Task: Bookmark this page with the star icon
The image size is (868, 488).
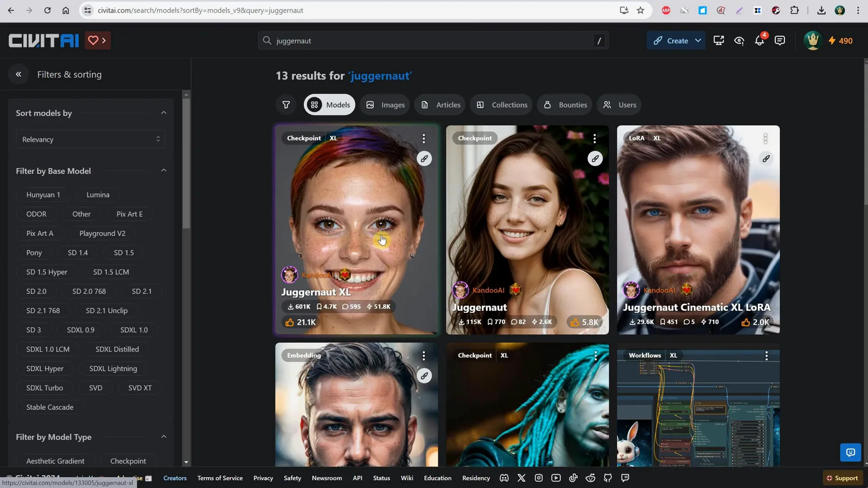Action: point(640,10)
